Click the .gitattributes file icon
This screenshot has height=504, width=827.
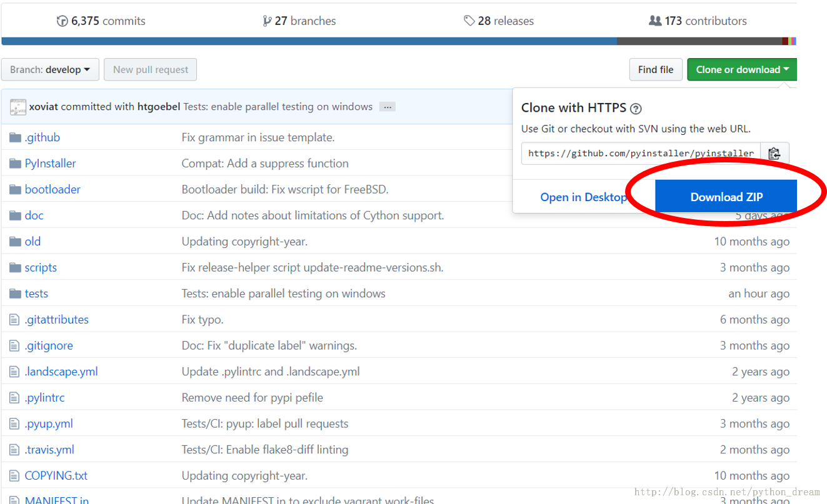(x=15, y=320)
